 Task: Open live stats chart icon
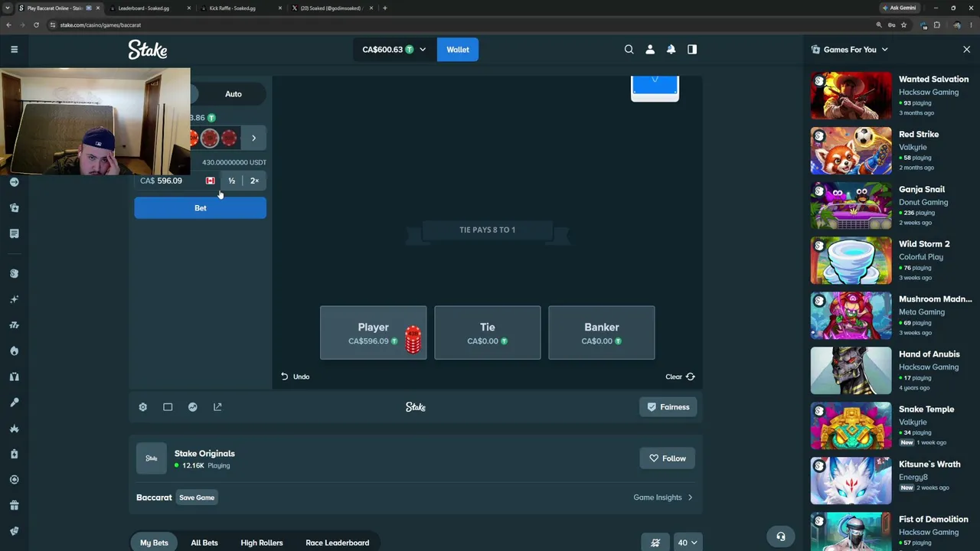click(x=193, y=407)
